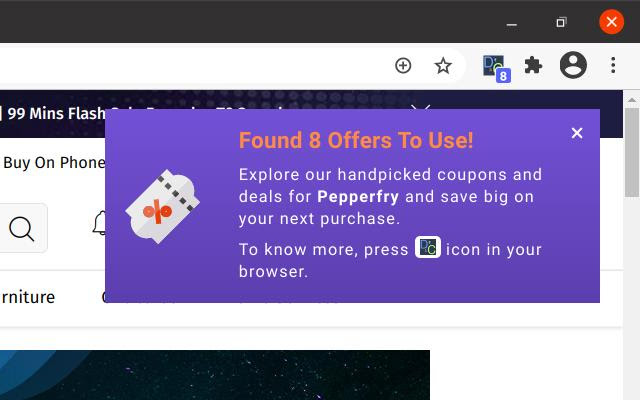Follow the Buy On Phone link
The image size is (640, 400).
[54, 162]
